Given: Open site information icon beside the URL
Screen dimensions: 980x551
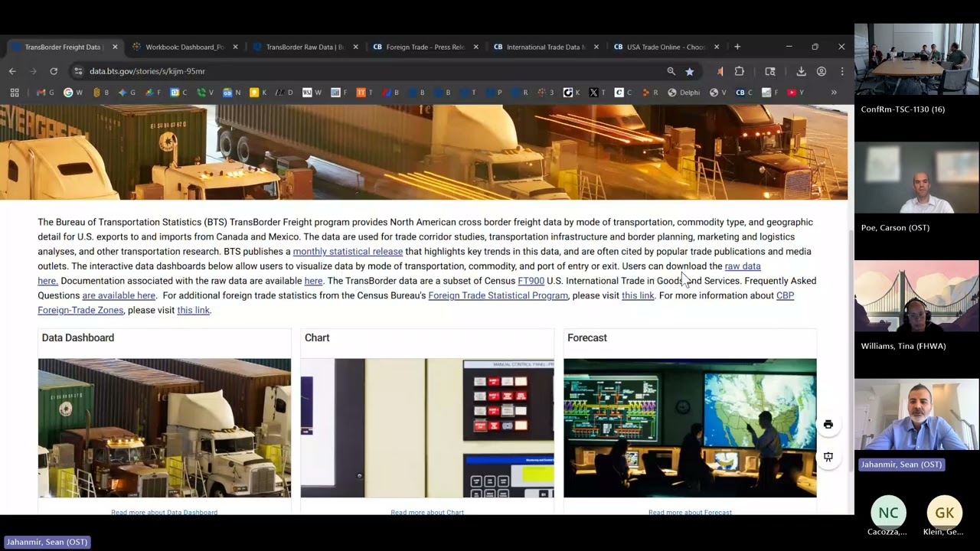Looking at the screenshot, I should (78, 71).
